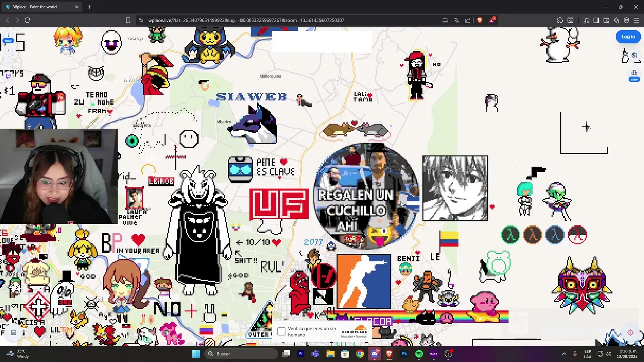Switch the ESP LAA keyboard language
644x362 pixels.
(x=588, y=354)
